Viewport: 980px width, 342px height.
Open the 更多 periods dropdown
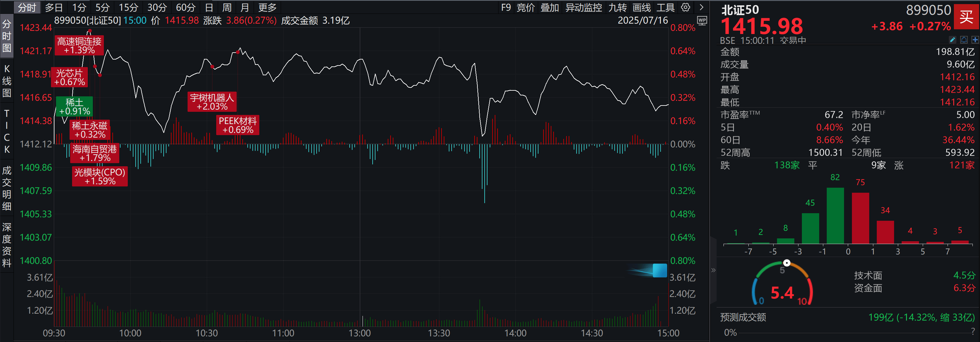pyautogui.click(x=267, y=7)
